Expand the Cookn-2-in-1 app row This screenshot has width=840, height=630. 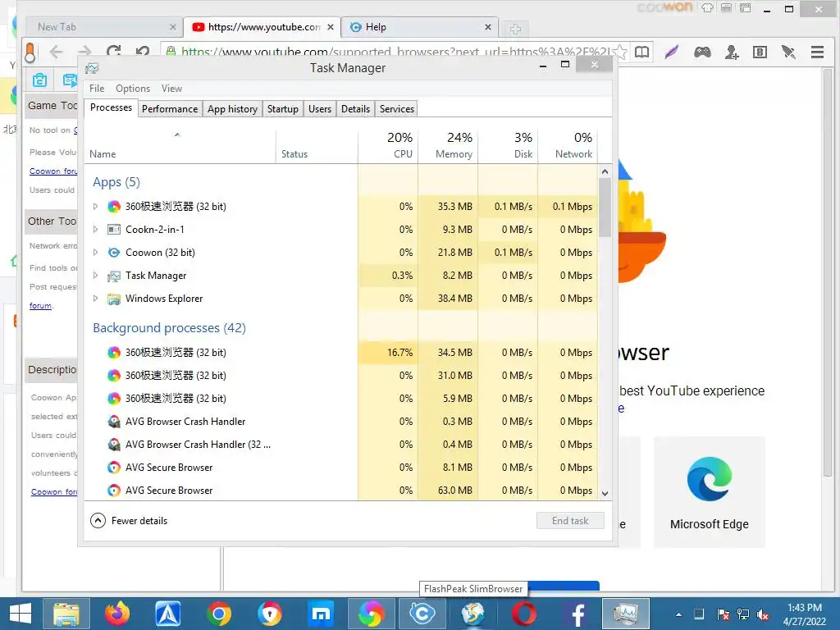point(95,230)
